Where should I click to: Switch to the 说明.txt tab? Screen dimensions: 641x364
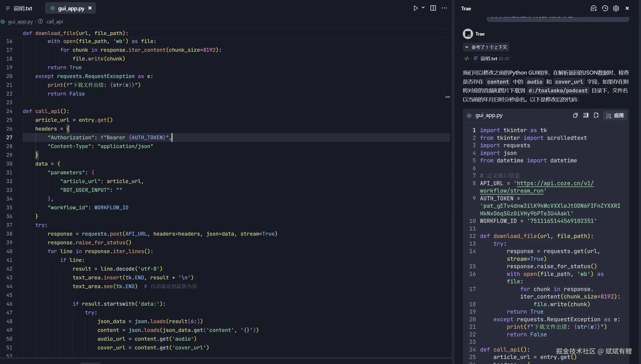click(23, 8)
